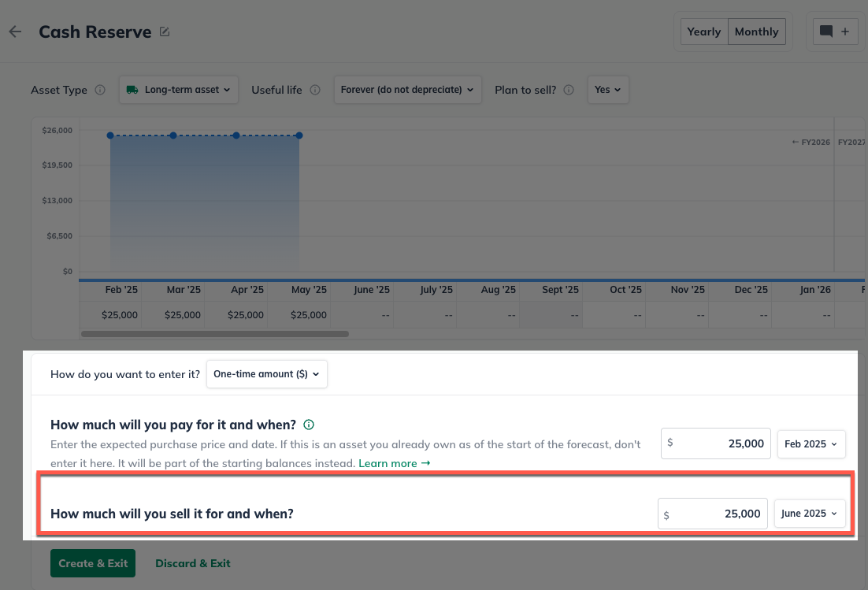Screen dimensions: 868x590
Task: Open the add comment icon button
Action: coord(835,32)
